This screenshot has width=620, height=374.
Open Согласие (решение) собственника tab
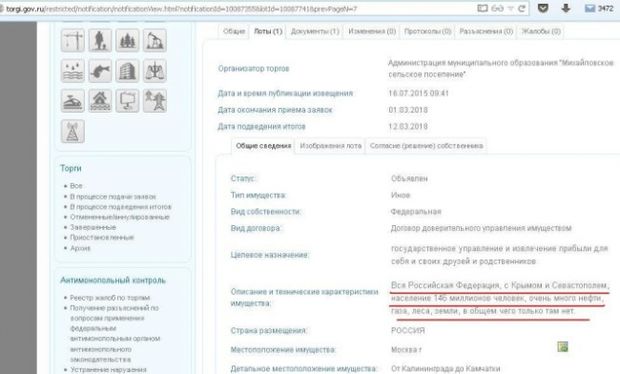(426, 146)
